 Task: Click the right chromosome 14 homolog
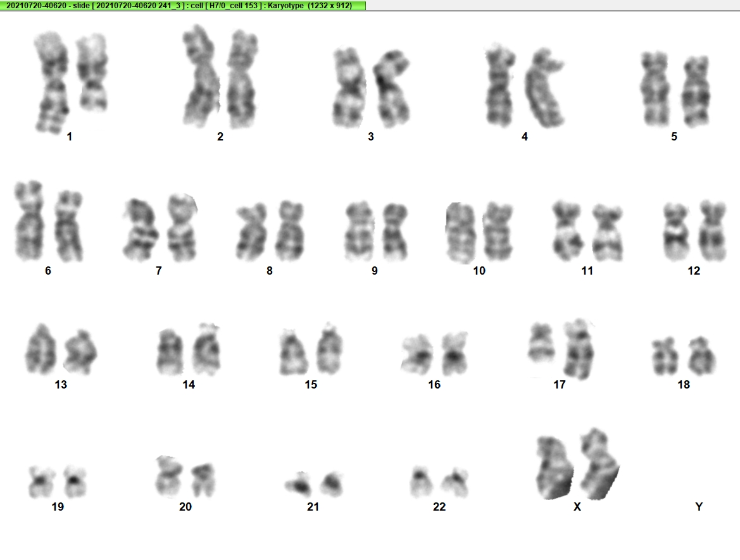[207, 349]
